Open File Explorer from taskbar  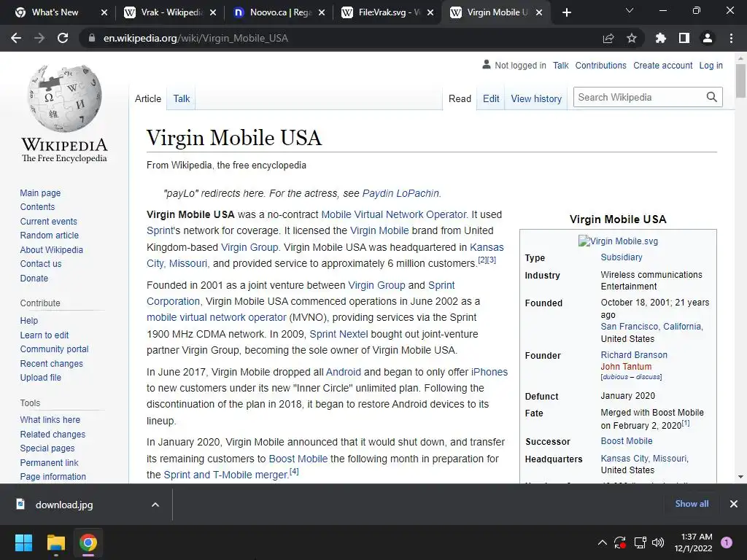[55, 542]
